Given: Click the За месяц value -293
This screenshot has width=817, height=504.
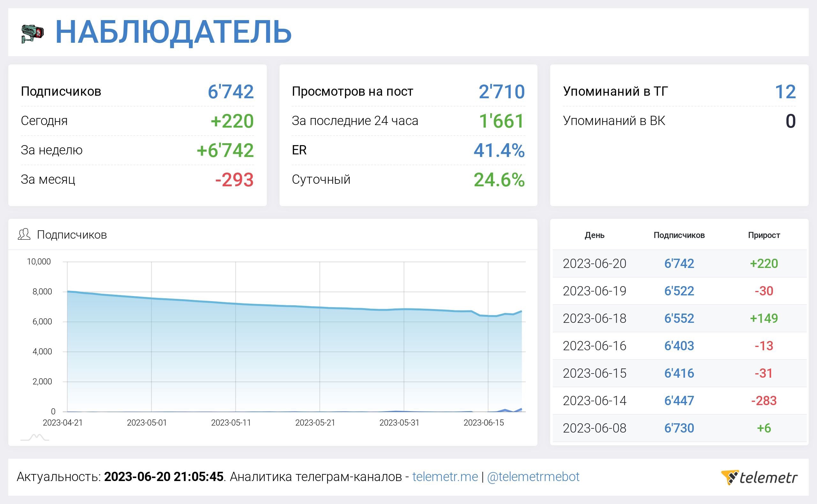Looking at the screenshot, I should point(235,180).
